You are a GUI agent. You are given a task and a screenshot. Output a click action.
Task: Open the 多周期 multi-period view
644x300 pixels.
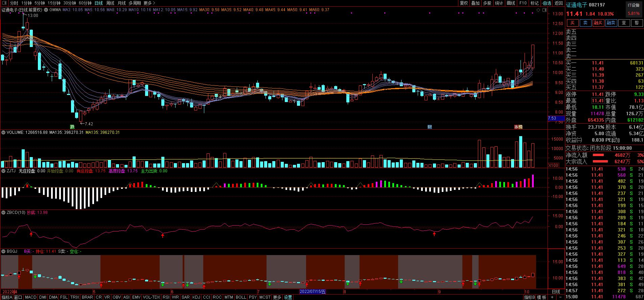pyautogui.click(x=135, y=3)
